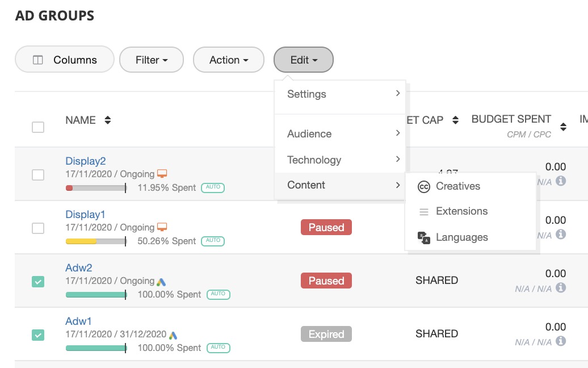The width and height of the screenshot is (588, 368).
Task: Open the Display1 ad group link
Action: (85, 215)
